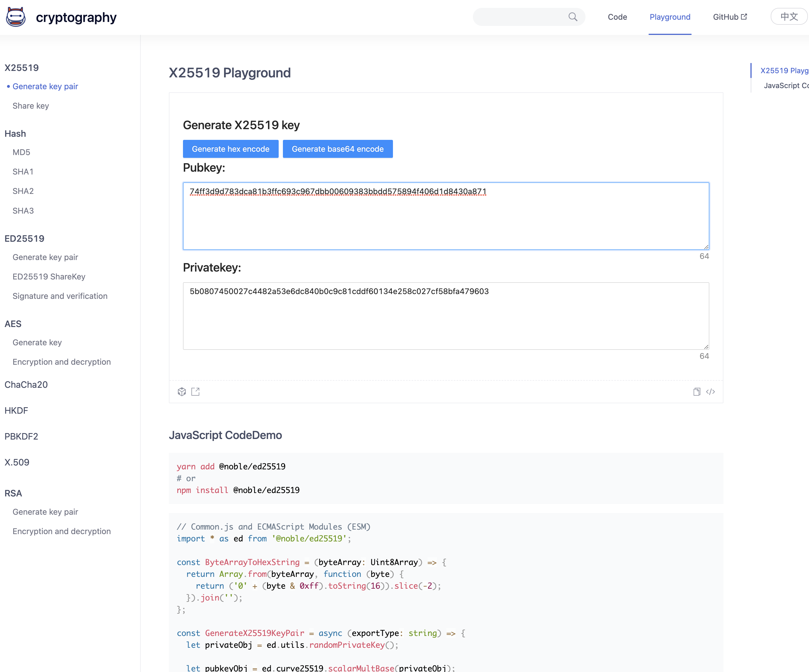Go to SHA3 hash page
This screenshot has height=672, width=809.
click(x=23, y=211)
